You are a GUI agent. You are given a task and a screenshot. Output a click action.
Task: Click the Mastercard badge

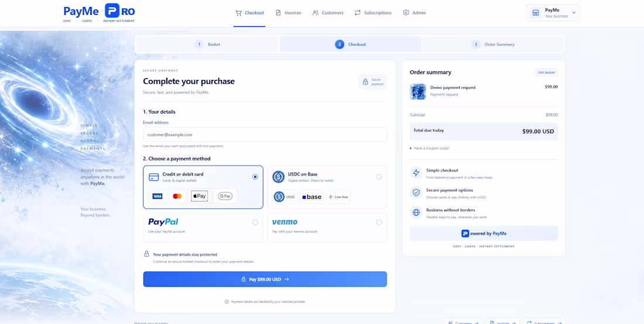(x=177, y=196)
